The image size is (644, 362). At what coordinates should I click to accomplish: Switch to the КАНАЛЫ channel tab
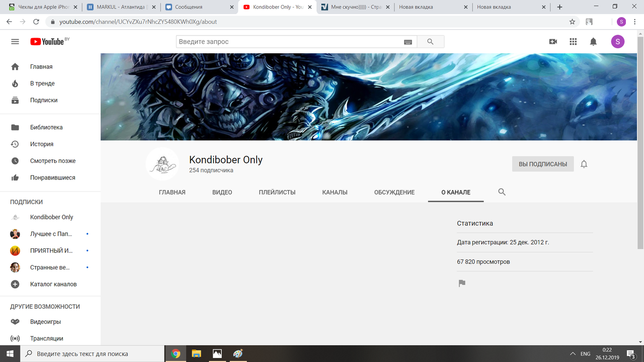point(335,192)
